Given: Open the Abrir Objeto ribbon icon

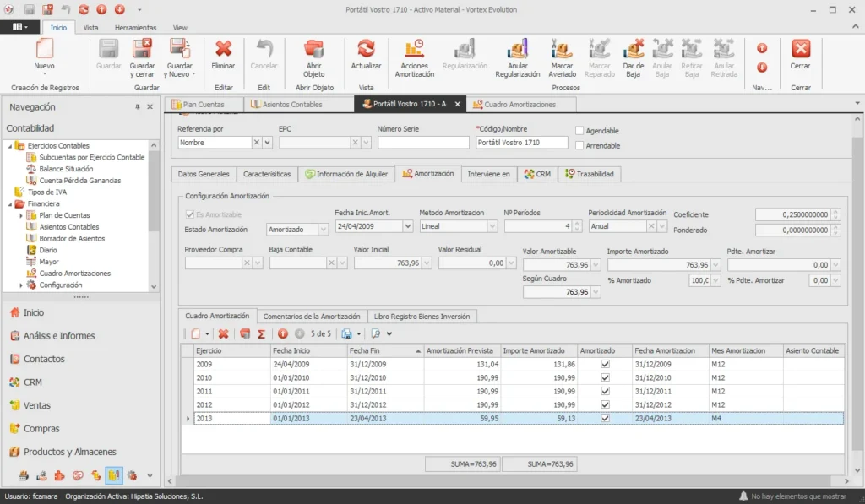Looking at the screenshot, I should click(314, 48).
